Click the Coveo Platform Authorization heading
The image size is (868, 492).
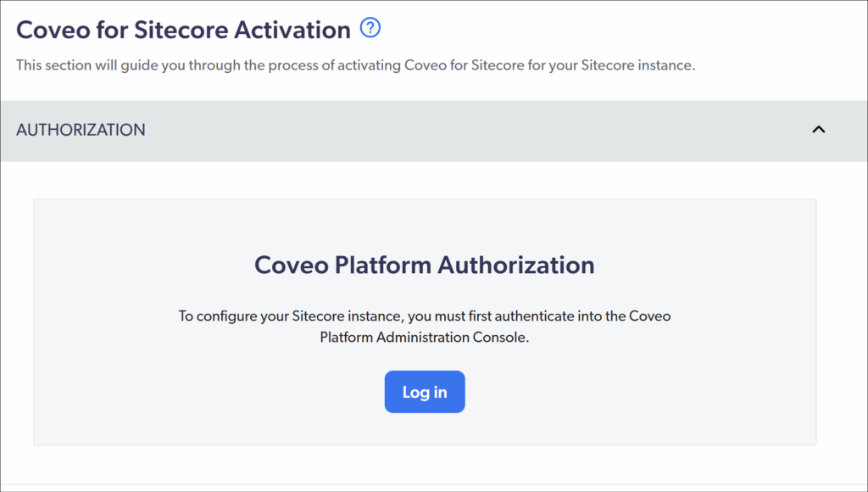424,265
